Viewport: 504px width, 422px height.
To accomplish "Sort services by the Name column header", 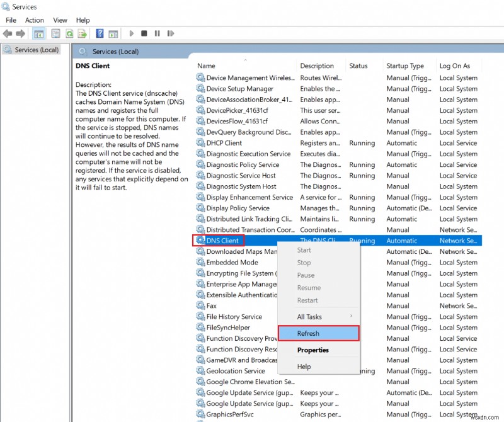I will pos(208,66).
